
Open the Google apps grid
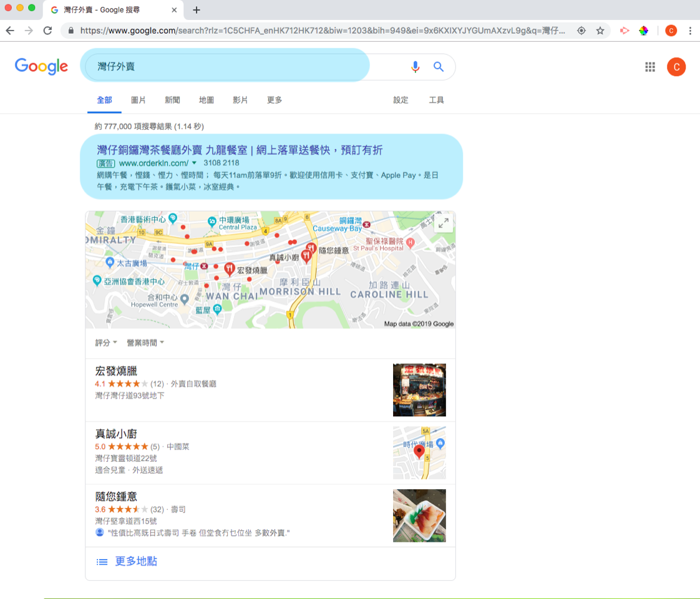point(650,67)
